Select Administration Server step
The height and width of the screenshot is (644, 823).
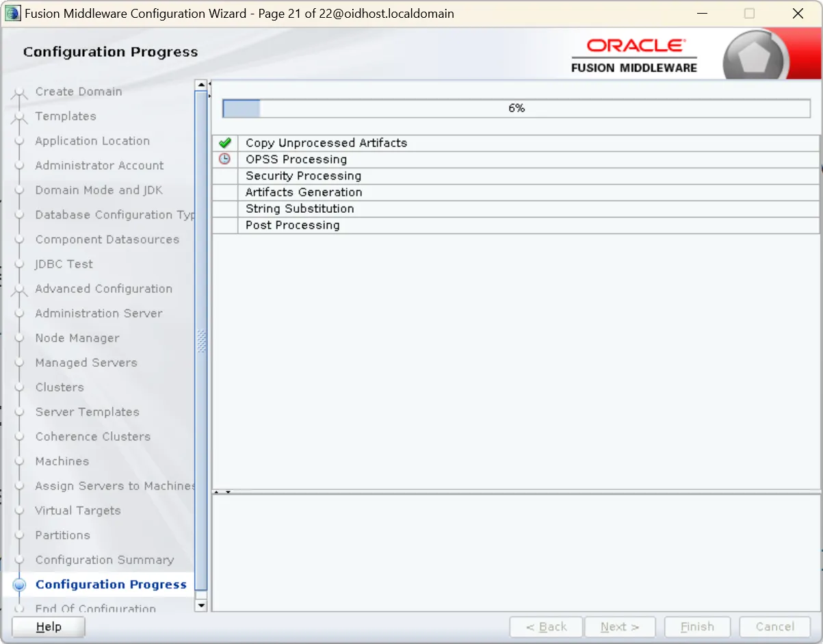point(99,313)
